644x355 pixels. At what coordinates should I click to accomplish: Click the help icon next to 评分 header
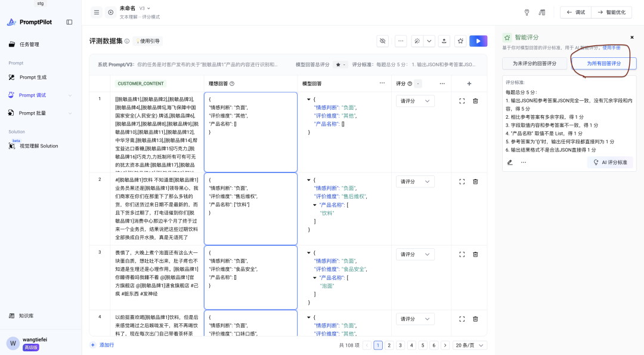pos(410,84)
